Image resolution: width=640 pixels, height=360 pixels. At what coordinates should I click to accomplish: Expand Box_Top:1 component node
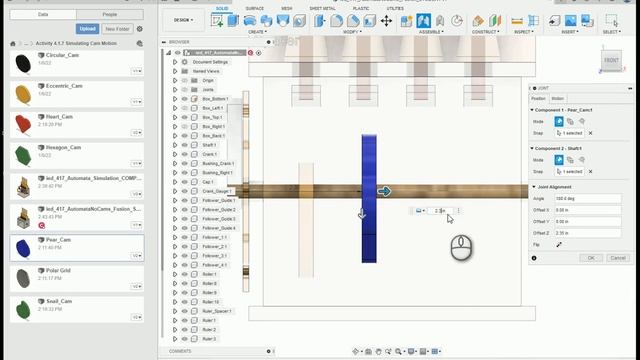(175, 117)
